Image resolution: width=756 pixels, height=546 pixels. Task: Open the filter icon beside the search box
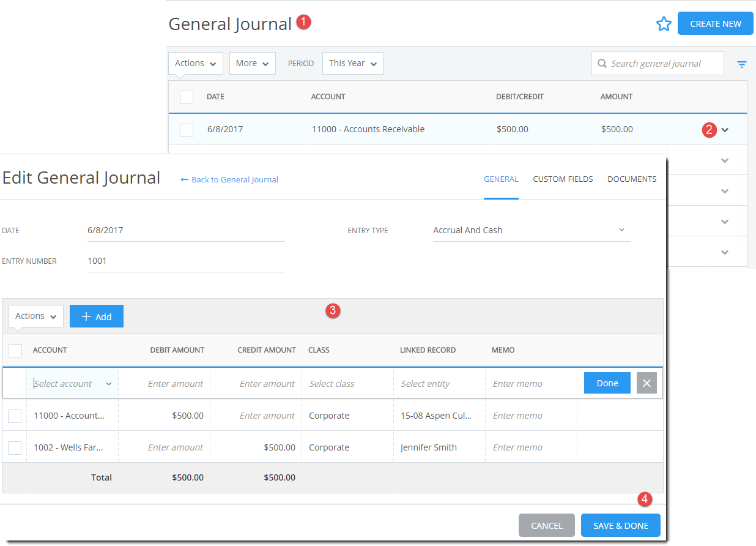click(x=741, y=63)
